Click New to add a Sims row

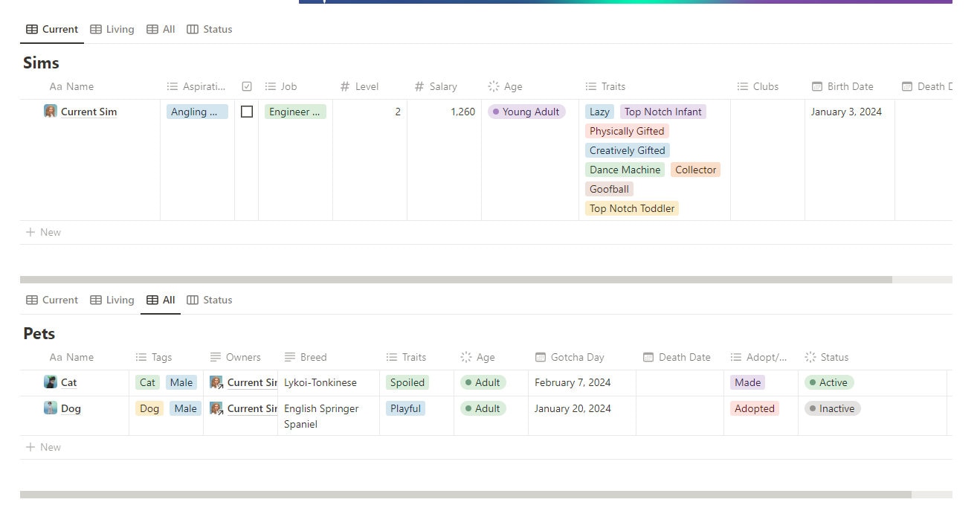coord(43,232)
